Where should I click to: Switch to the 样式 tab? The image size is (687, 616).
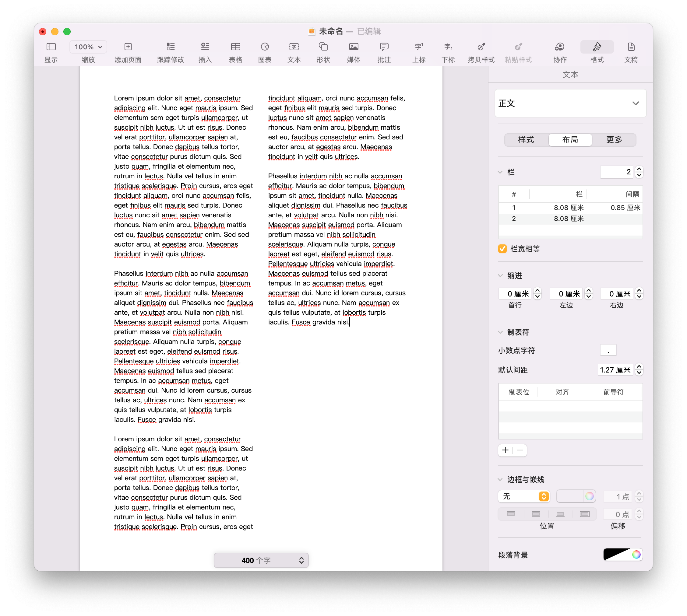(x=526, y=139)
